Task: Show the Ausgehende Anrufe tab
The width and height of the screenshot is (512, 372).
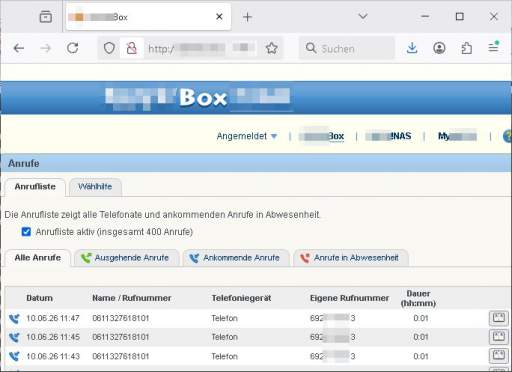Action: pos(127,258)
